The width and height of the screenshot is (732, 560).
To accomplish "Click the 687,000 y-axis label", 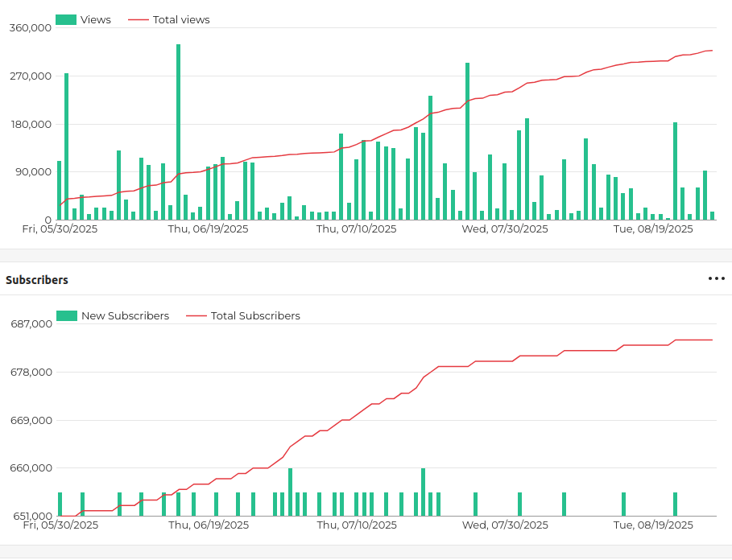I will point(31,323).
